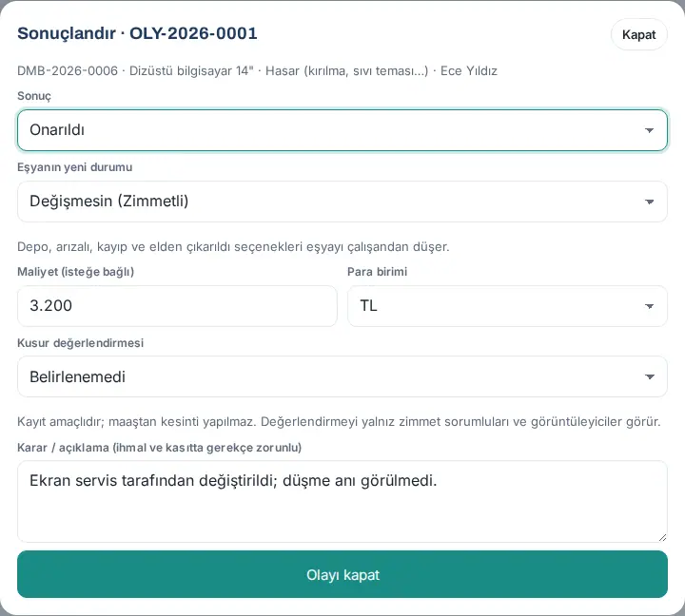Click the note starting Kayıt amaçlıdır
The height and width of the screenshot is (616, 685).
point(339,422)
